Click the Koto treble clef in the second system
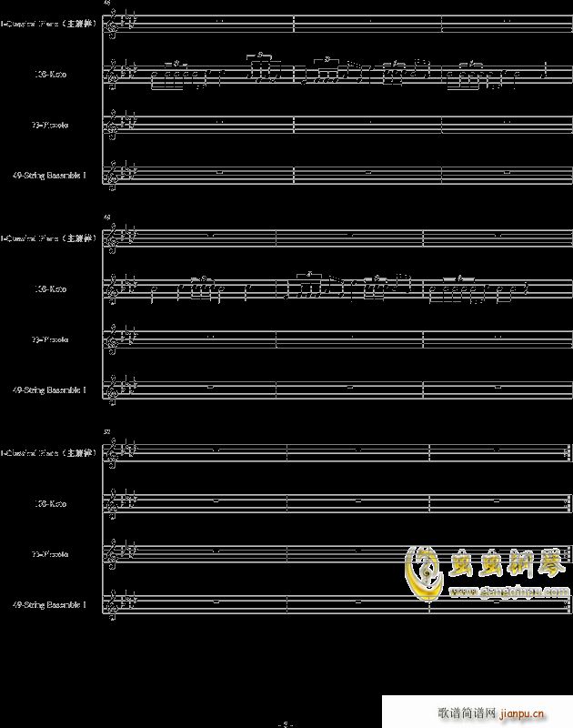 click(x=113, y=290)
